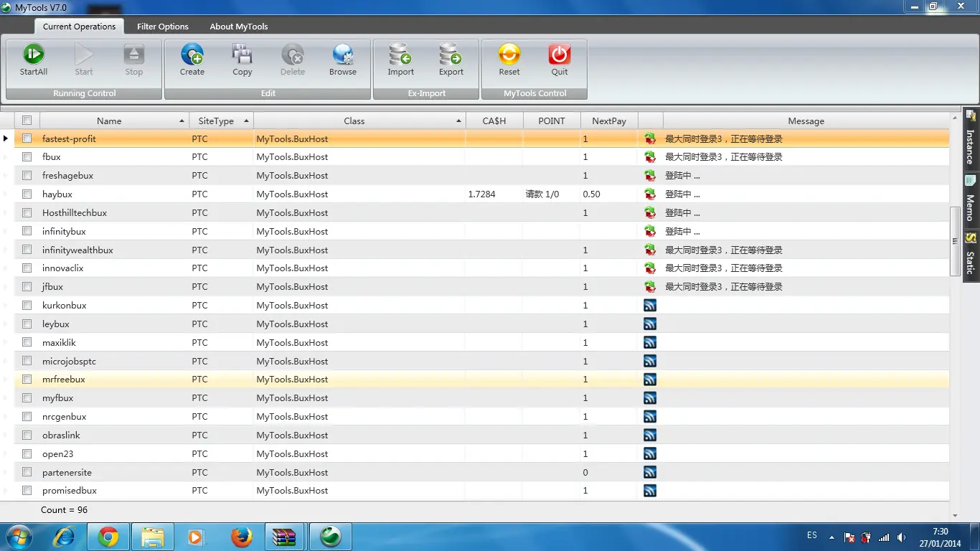
Task: Click the greyed-out Start icon in Running Control
Action: [84, 55]
